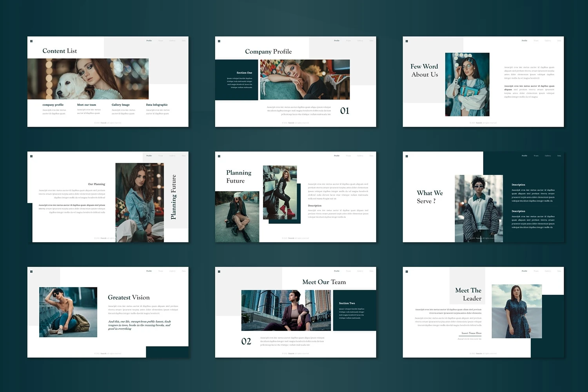Screen dimensions: 588x392
Task: Click grid icon on Content List slide
Action: pos(31,41)
